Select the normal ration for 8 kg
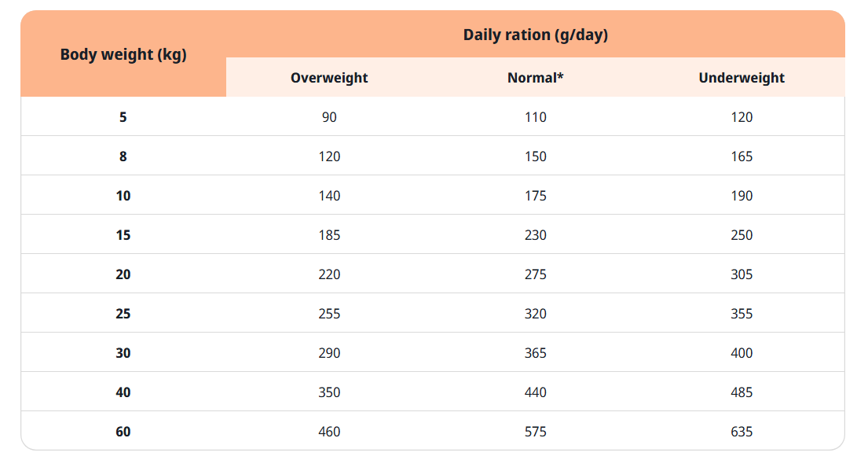This screenshot has width=868, height=460. 535,156
